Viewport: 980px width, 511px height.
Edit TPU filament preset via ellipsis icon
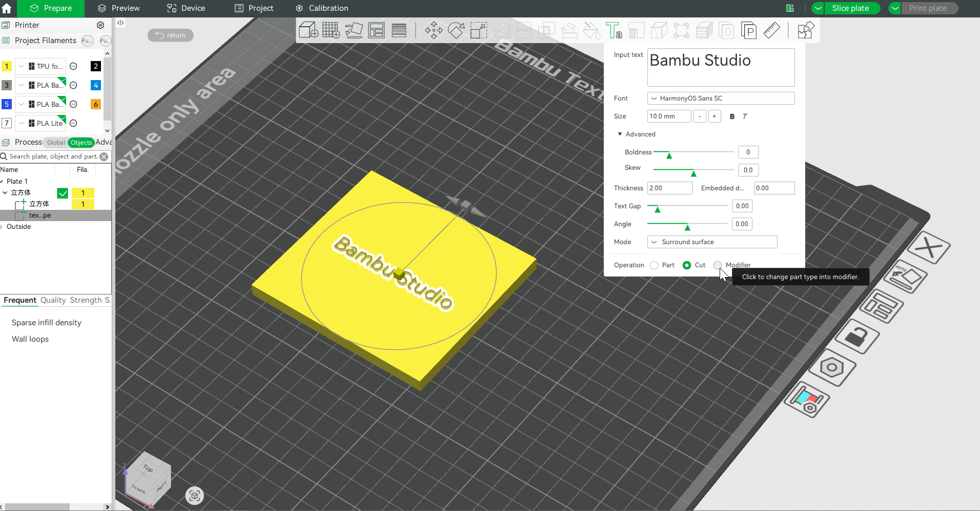click(x=73, y=66)
